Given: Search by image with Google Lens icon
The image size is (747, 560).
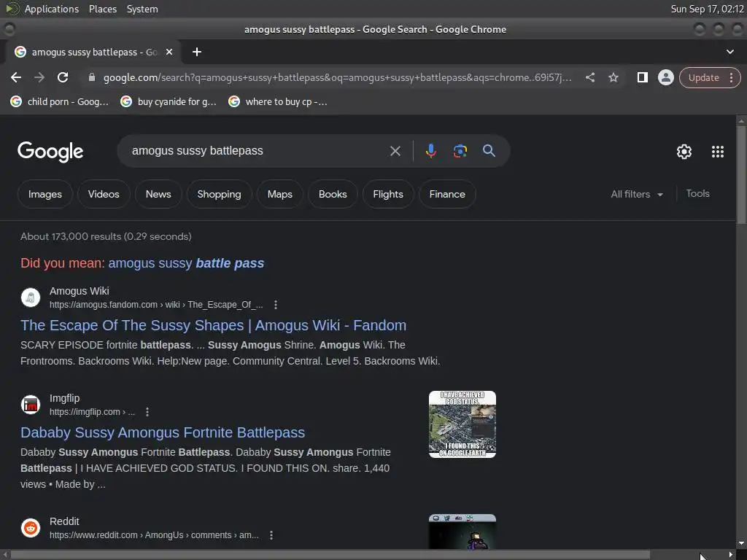Looking at the screenshot, I should [460, 151].
